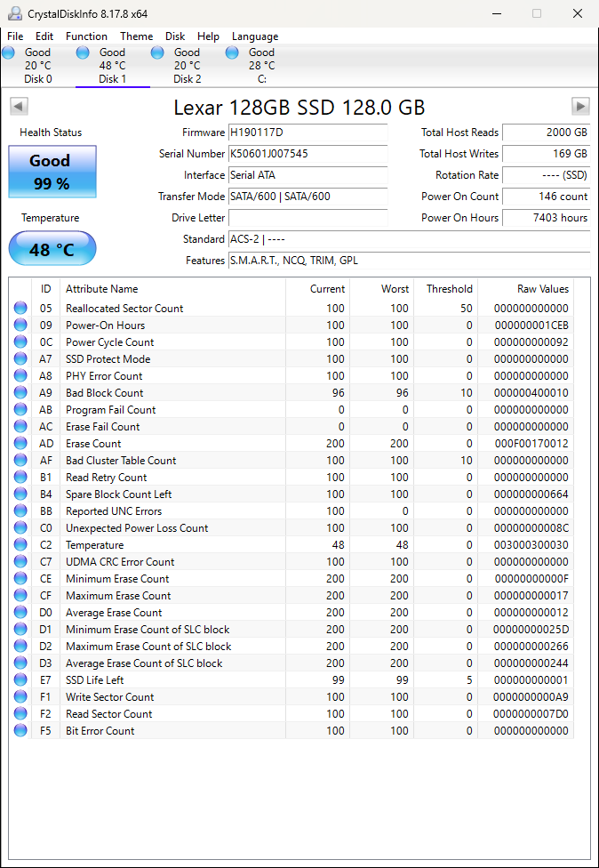Click the CrystalDiskInfo title bar app icon

14,13
